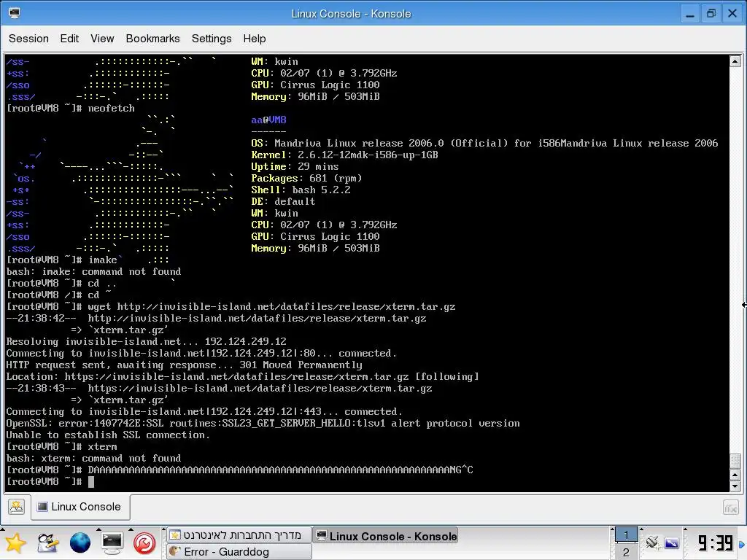Launch the terminal monitor icon in panel
The image size is (747, 560).
coord(112,542)
